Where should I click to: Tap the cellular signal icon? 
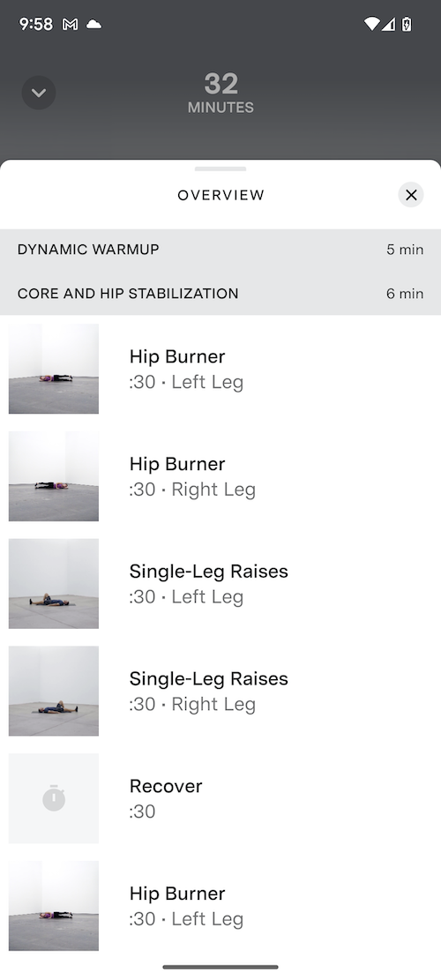pos(389,25)
